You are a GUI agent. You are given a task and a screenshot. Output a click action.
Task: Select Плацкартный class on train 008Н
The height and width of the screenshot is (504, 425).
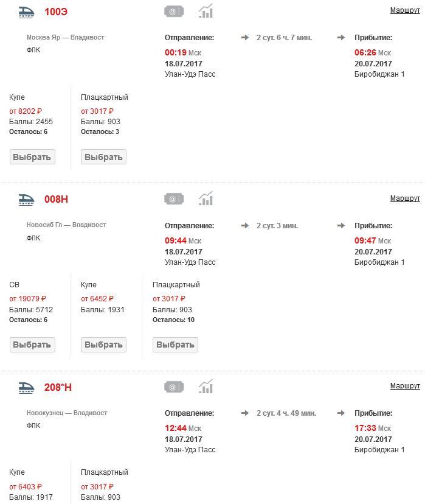[175, 345]
